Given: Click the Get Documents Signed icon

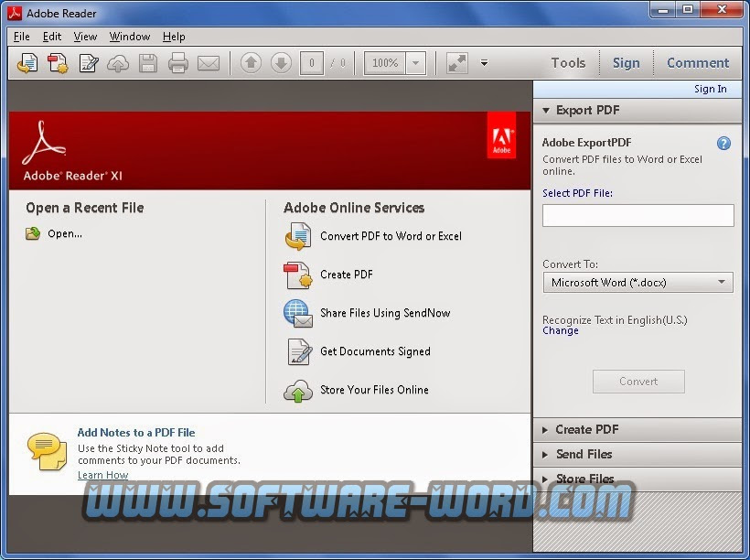Looking at the screenshot, I should click(300, 351).
